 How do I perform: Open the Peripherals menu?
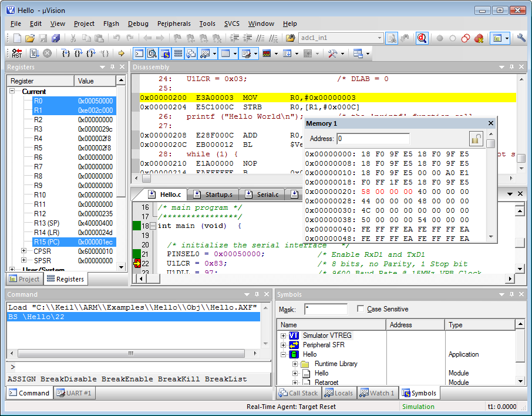(174, 24)
